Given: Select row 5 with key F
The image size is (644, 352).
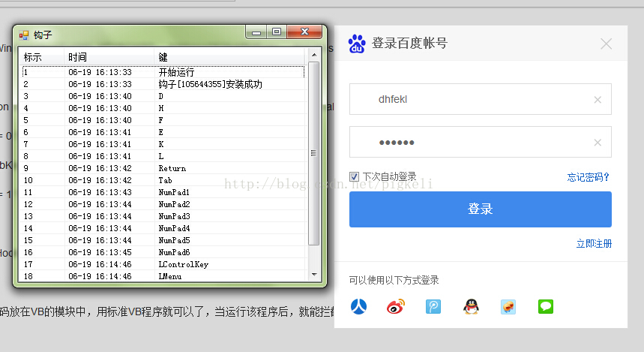Looking at the screenshot, I should [163, 120].
